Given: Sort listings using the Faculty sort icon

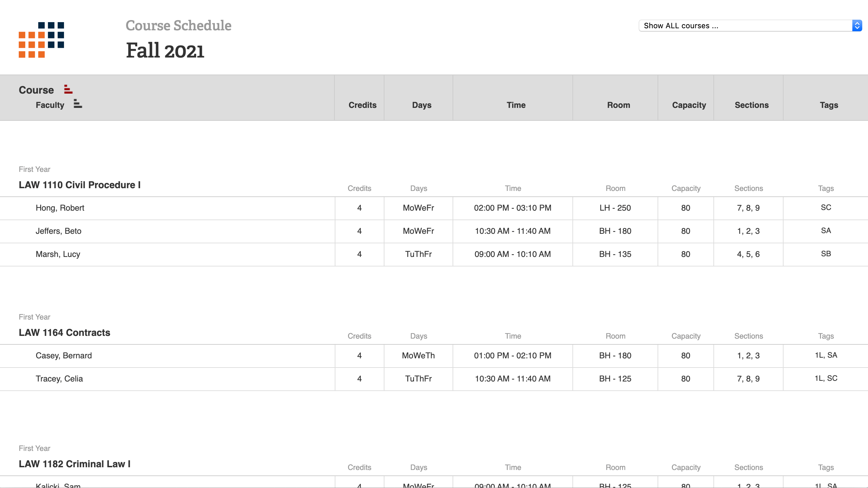Looking at the screenshot, I should point(77,104).
